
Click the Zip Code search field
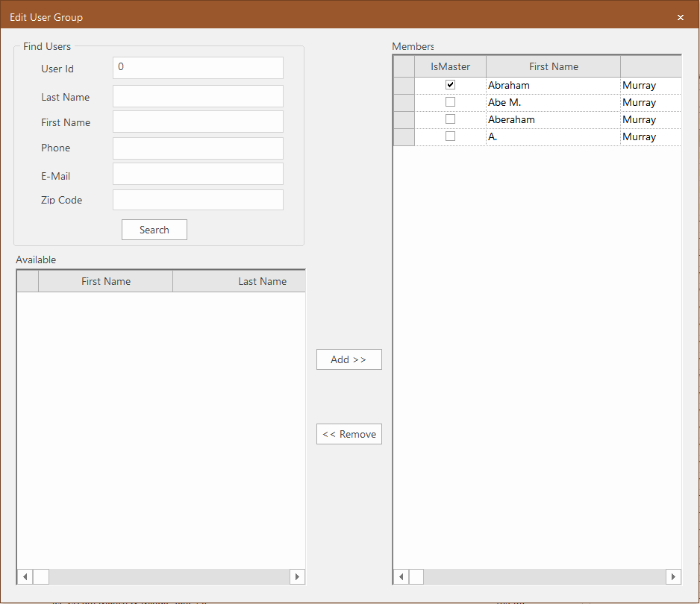[198, 200]
